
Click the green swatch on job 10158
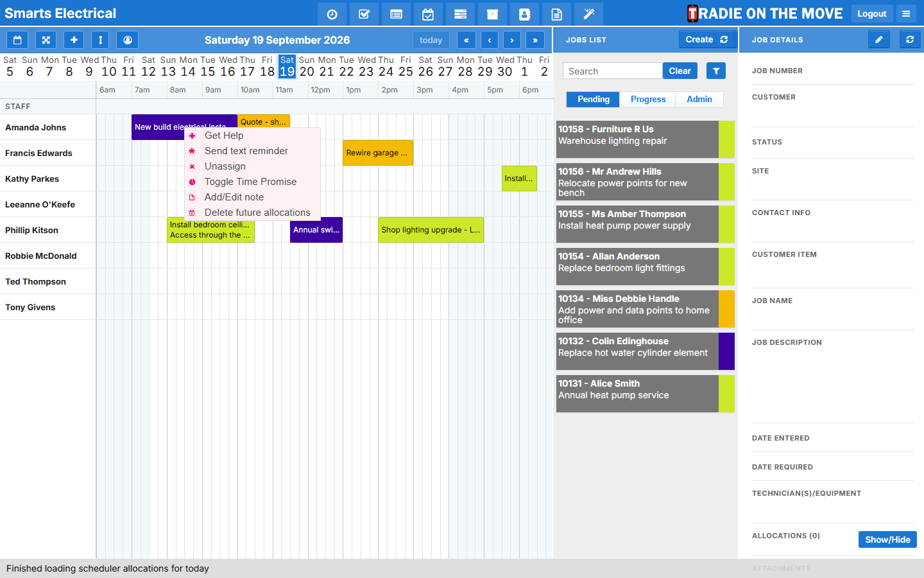tap(726, 139)
